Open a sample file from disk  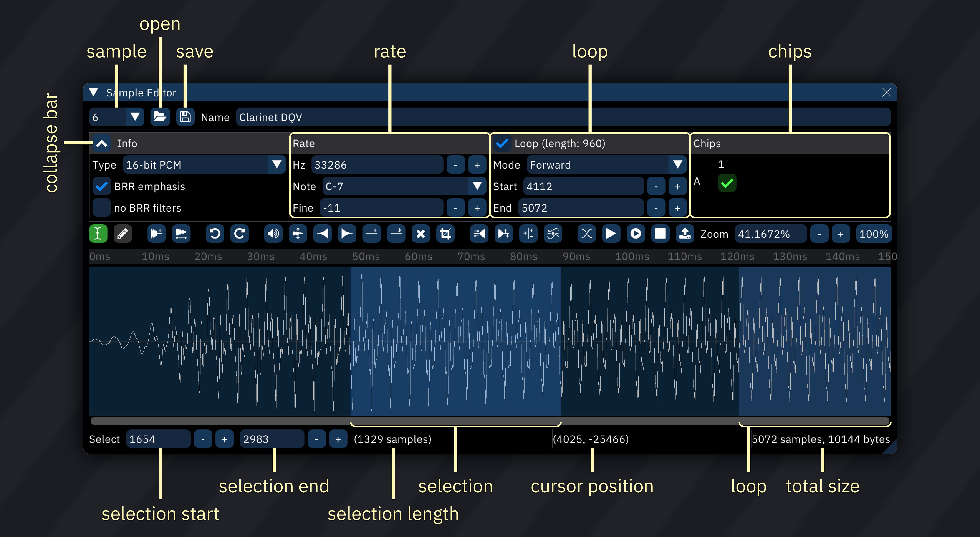(160, 117)
